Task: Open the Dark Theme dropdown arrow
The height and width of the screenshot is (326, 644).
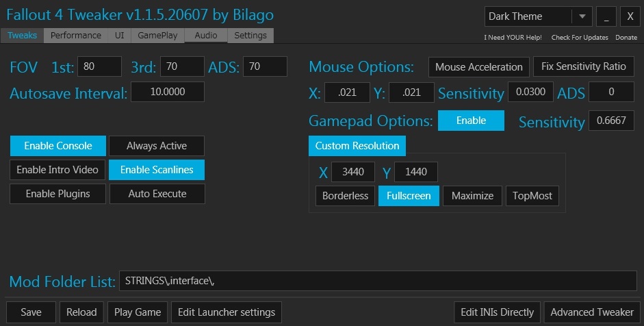Action: pos(582,16)
